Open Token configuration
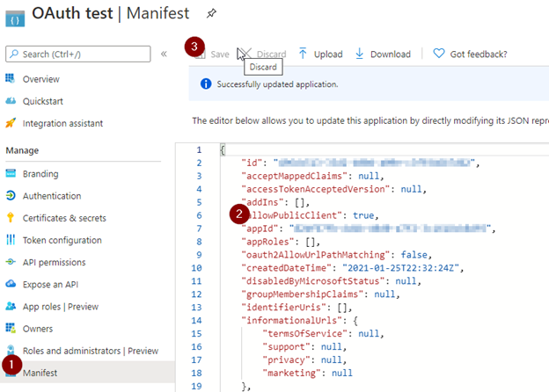Viewport: 549px width, 392px height. click(x=62, y=240)
